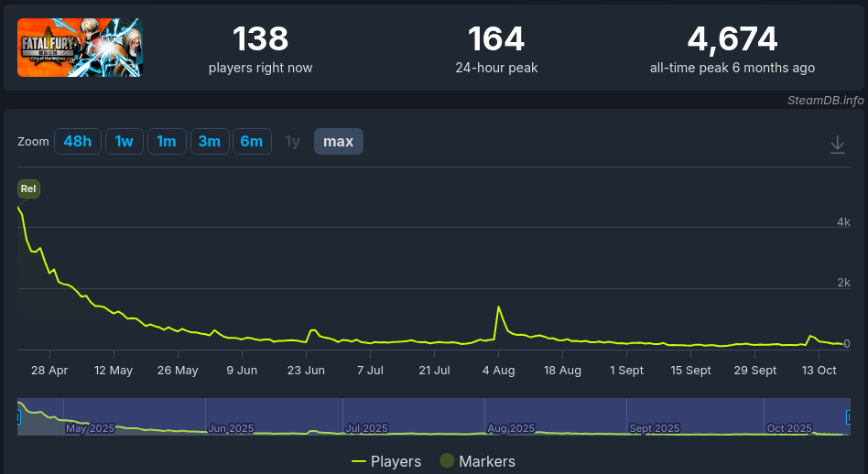Grab the left navigator range handle

pyautogui.click(x=18, y=417)
